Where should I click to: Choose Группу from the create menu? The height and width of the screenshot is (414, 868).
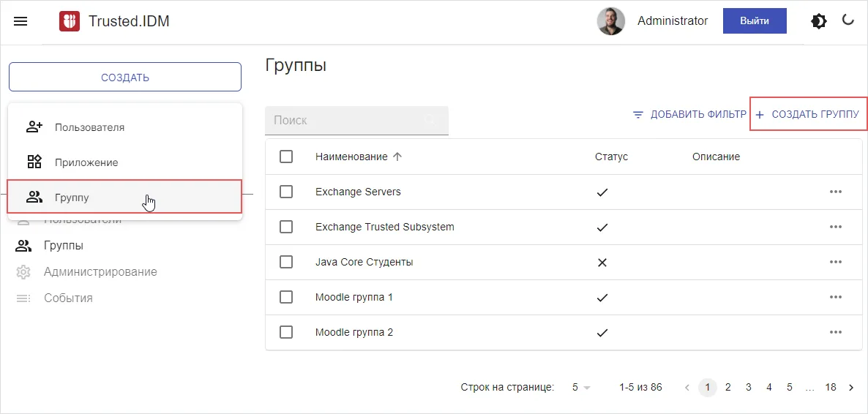(72, 197)
